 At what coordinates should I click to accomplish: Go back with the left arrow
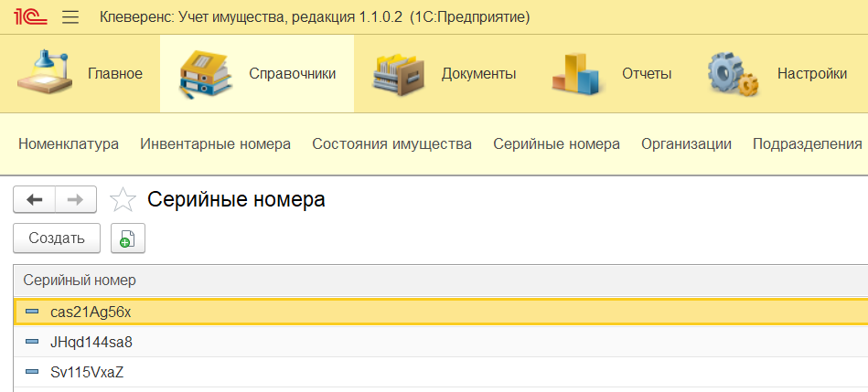[x=35, y=199]
